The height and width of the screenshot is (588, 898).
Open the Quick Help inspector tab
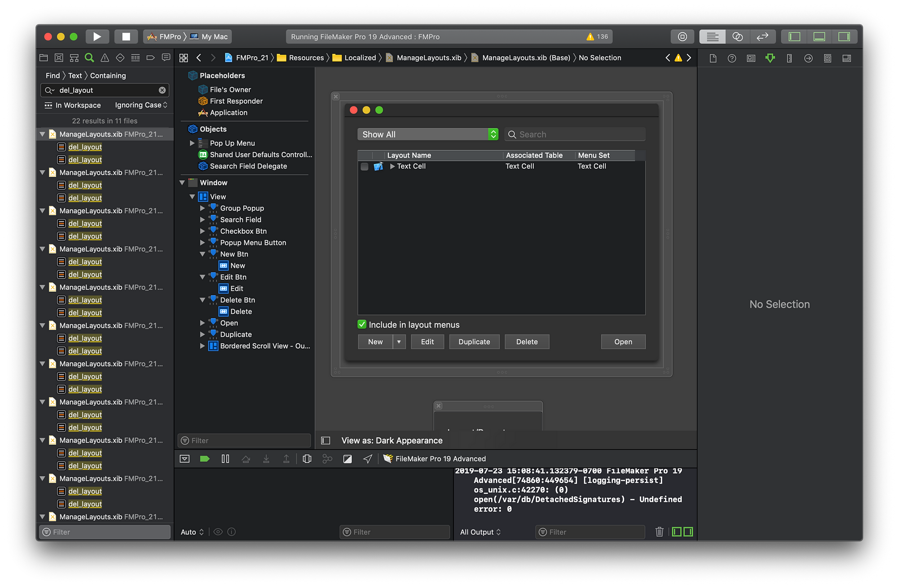coord(732,58)
